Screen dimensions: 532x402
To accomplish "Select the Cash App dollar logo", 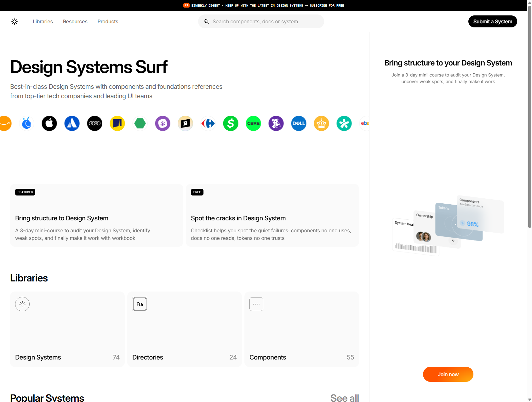I will pyautogui.click(x=231, y=123).
